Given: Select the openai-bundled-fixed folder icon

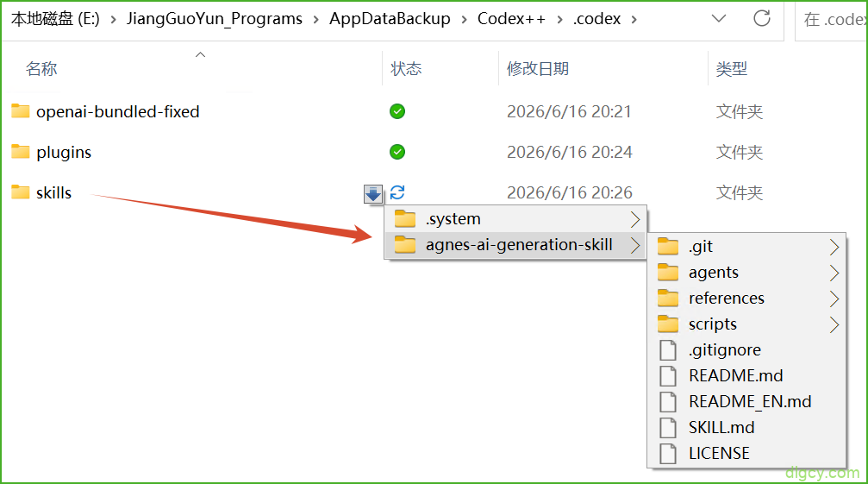Looking at the screenshot, I should point(21,110).
